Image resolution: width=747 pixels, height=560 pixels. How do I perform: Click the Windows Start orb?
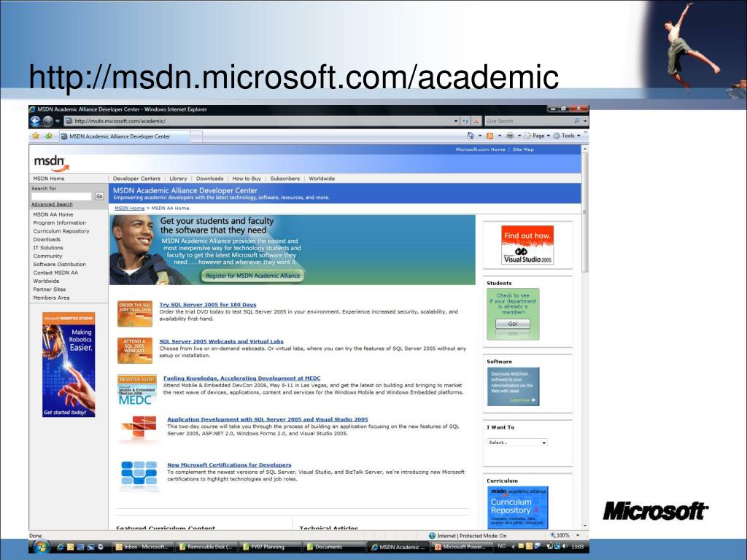[x=42, y=547]
